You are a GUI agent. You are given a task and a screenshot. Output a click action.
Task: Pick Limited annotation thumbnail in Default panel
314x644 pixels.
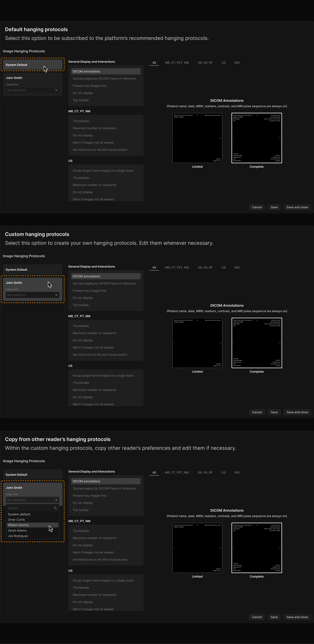point(197,138)
